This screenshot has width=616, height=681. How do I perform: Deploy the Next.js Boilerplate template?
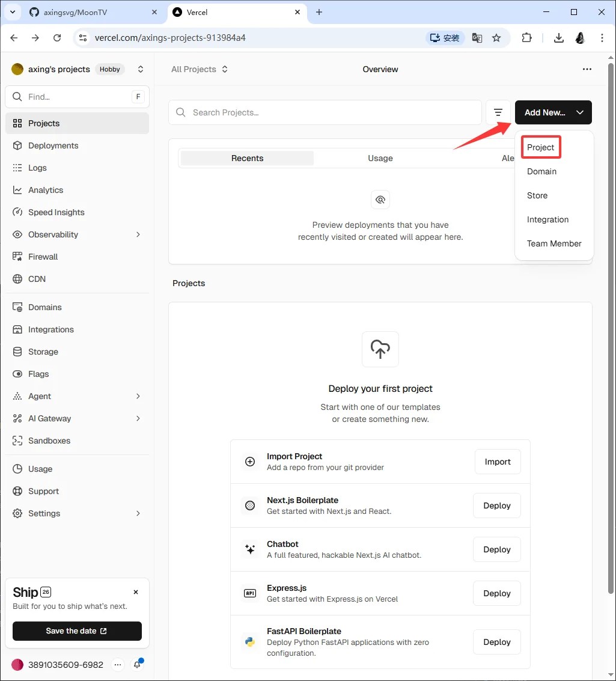click(x=496, y=505)
